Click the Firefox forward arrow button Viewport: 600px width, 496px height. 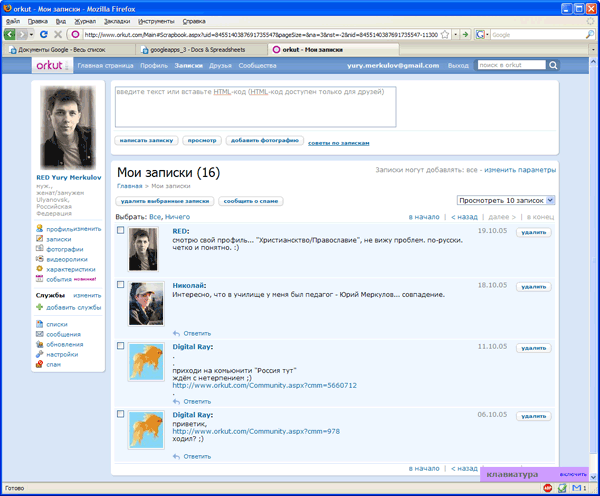22,34
